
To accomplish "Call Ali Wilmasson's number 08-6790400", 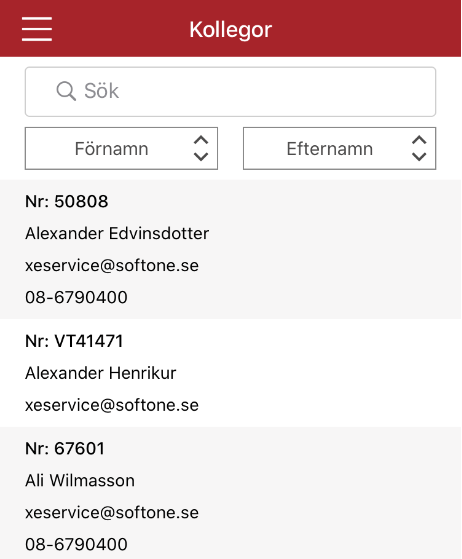I will [76, 544].
